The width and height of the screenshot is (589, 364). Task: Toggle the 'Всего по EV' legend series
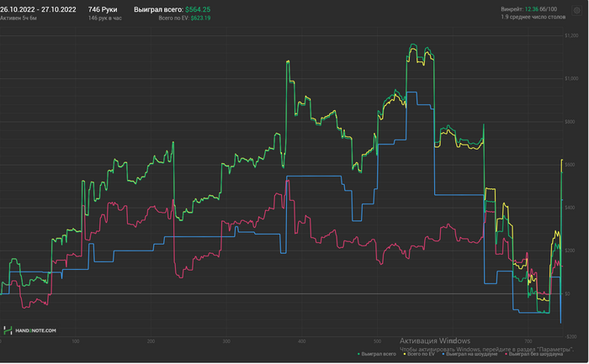(419, 354)
